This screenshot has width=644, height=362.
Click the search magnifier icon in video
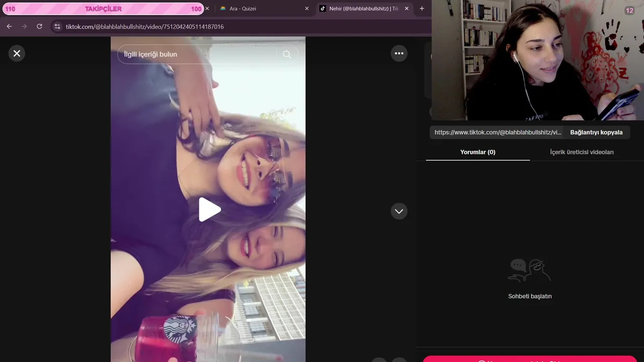pyautogui.click(x=287, y=54)
